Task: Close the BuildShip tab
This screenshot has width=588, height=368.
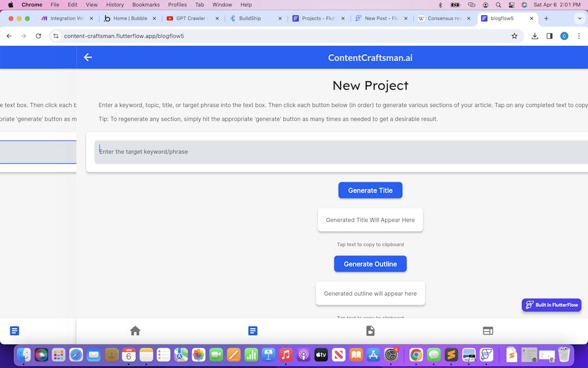Action: pyautogui.click(x=280, y=18)
